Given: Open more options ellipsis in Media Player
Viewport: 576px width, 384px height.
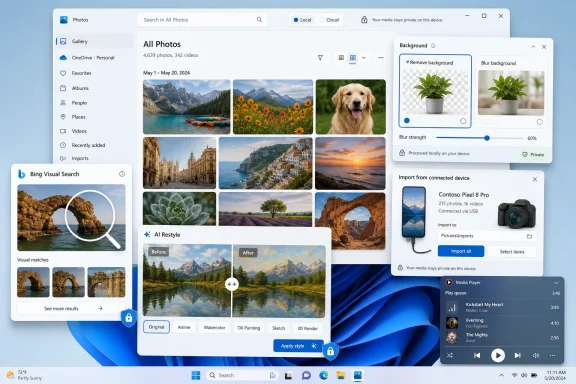Looking at the screenshot, I should pyautogui.click(x=552, y=355).
